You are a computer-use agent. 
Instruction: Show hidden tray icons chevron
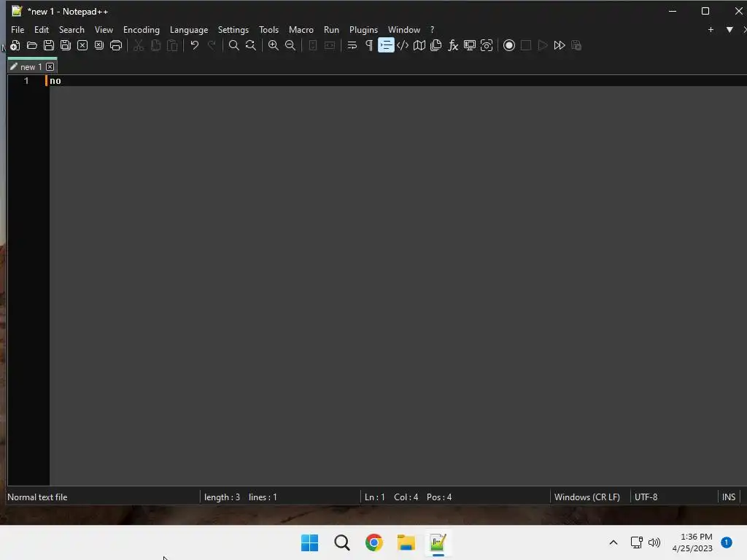point(614,542)
